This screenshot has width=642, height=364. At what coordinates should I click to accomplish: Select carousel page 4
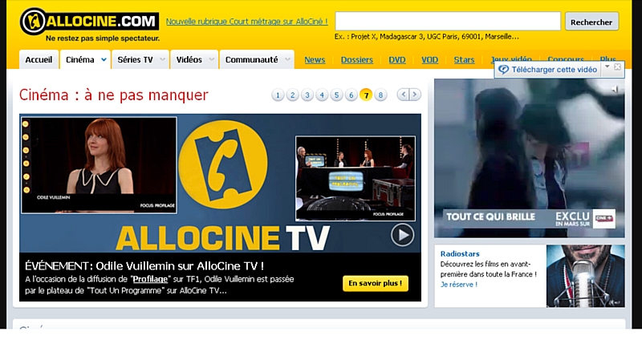(x=322, y=95)
